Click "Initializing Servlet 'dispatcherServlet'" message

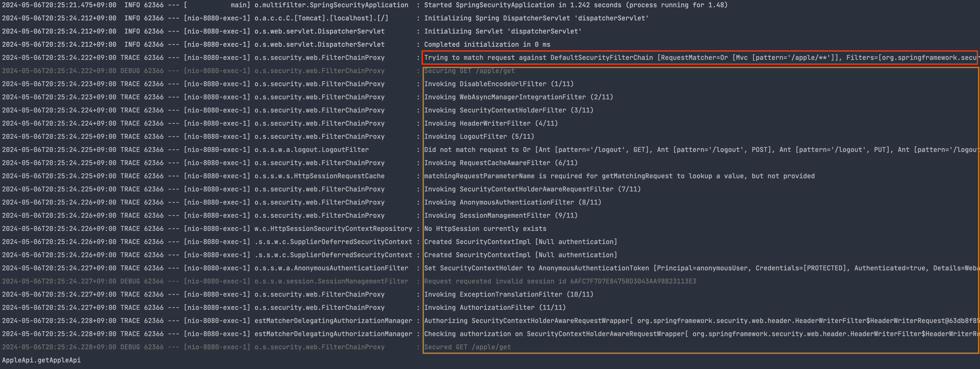(502, 31)
